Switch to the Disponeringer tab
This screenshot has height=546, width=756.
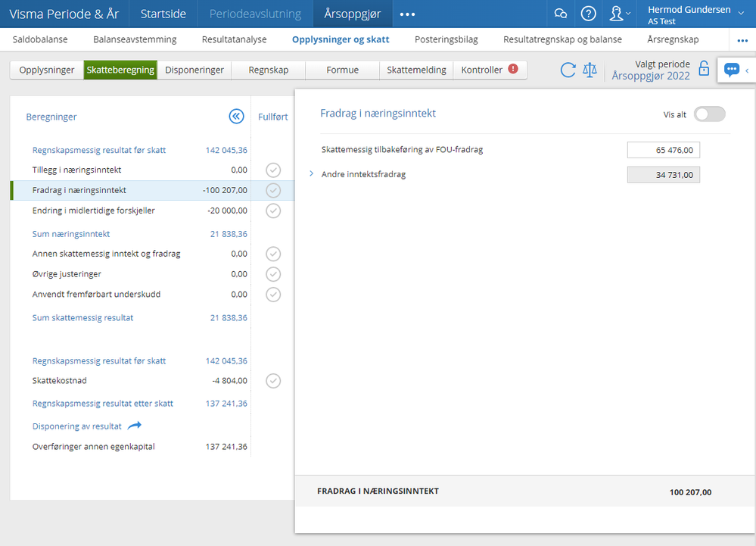click(194, 70)
